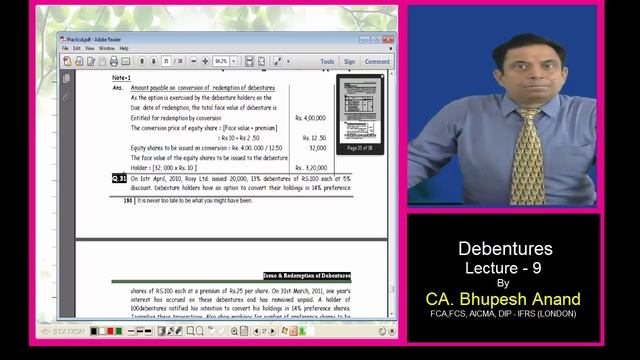Open the File menu
640x360 pixels.
click(x=65, y=48)
